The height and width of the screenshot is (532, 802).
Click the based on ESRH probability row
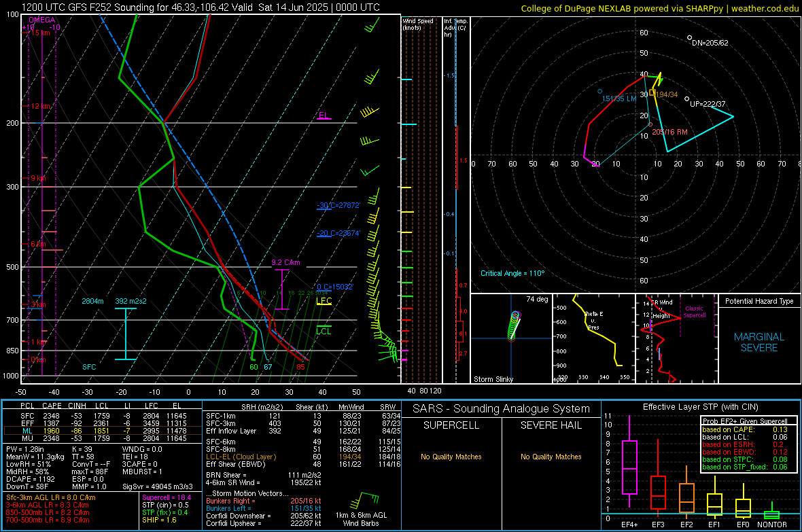pyautogui.click(x=743, y=444)
